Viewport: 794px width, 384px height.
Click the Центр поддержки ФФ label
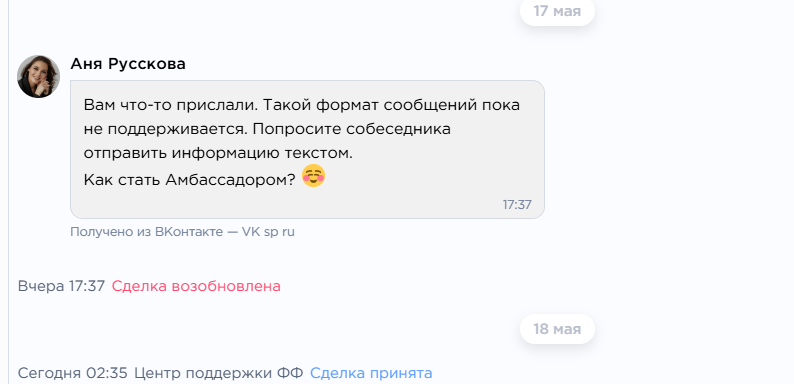click(219, 373)
